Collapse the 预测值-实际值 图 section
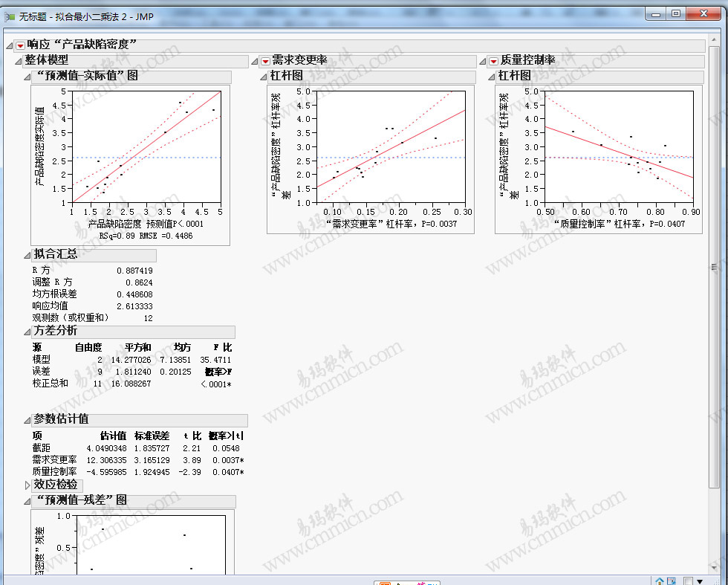This screenshot has height=585, width=728. (27, 76)
